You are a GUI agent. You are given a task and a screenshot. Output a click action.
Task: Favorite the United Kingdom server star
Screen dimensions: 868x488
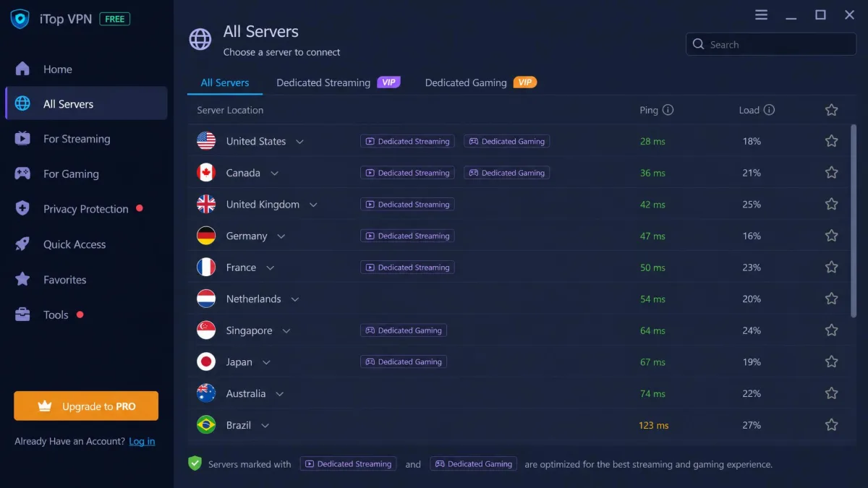[x=832, y=205]
